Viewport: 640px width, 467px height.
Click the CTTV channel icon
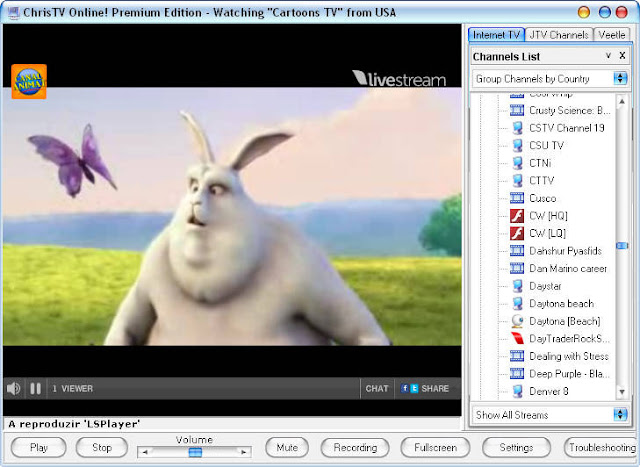pos(517,180)
